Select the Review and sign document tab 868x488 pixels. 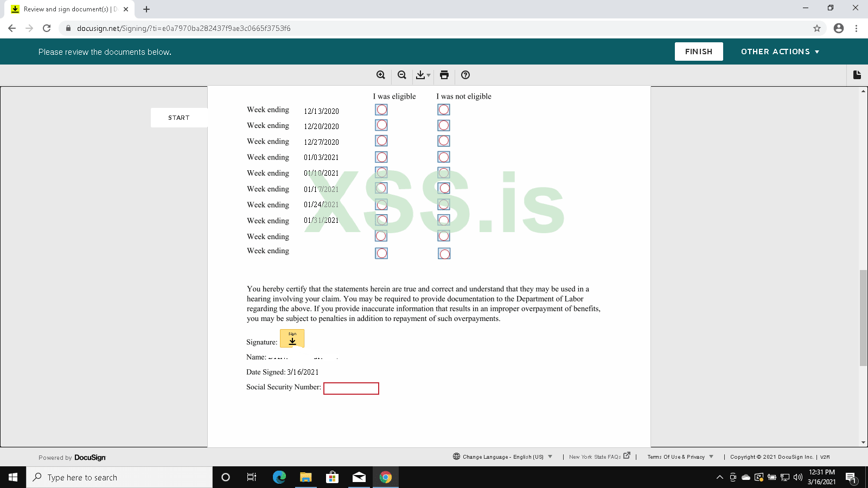[69, 9]
